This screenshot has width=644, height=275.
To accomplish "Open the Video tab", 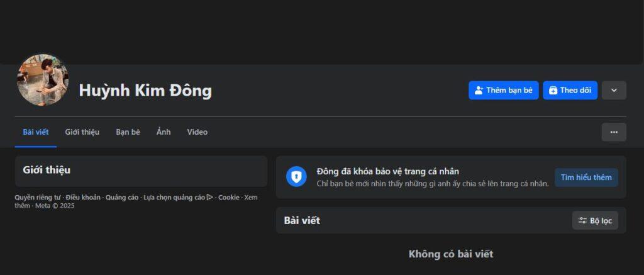I will [x=197, y=132].
